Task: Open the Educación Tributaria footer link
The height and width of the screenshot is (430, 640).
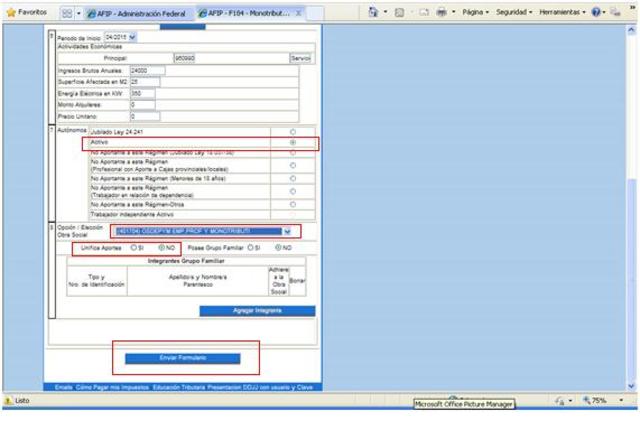Action: pyautogui.click(x=179, y=387)
